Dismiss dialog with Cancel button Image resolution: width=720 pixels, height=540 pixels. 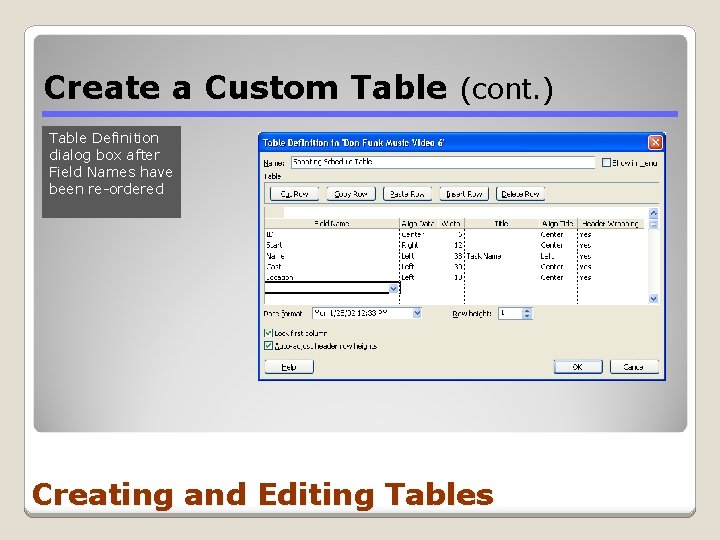pos(634,367)
